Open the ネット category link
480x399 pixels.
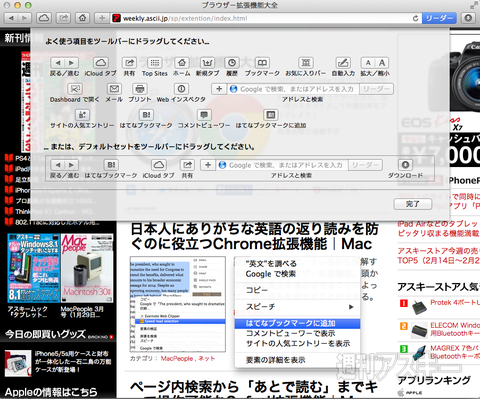coord(207,358)
